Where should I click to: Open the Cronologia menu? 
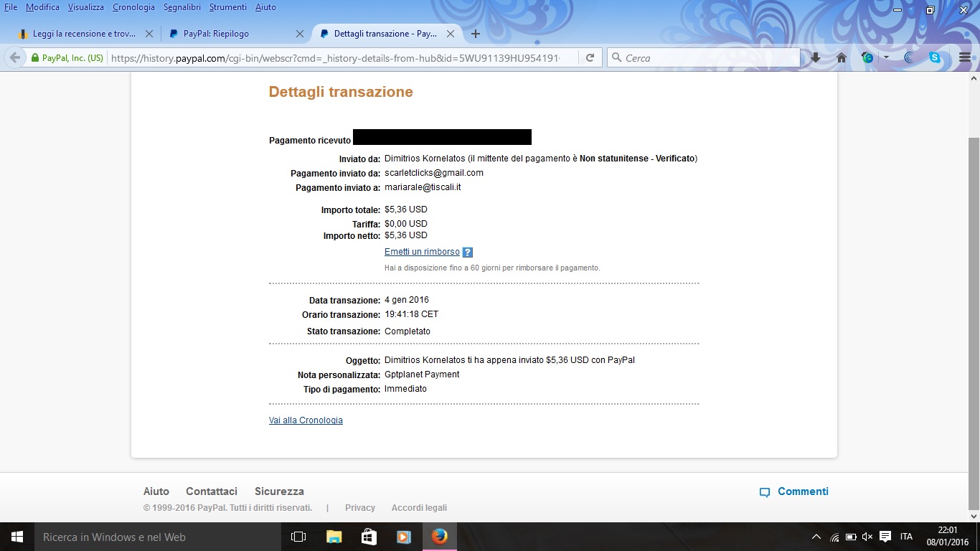tap(133, 7)
